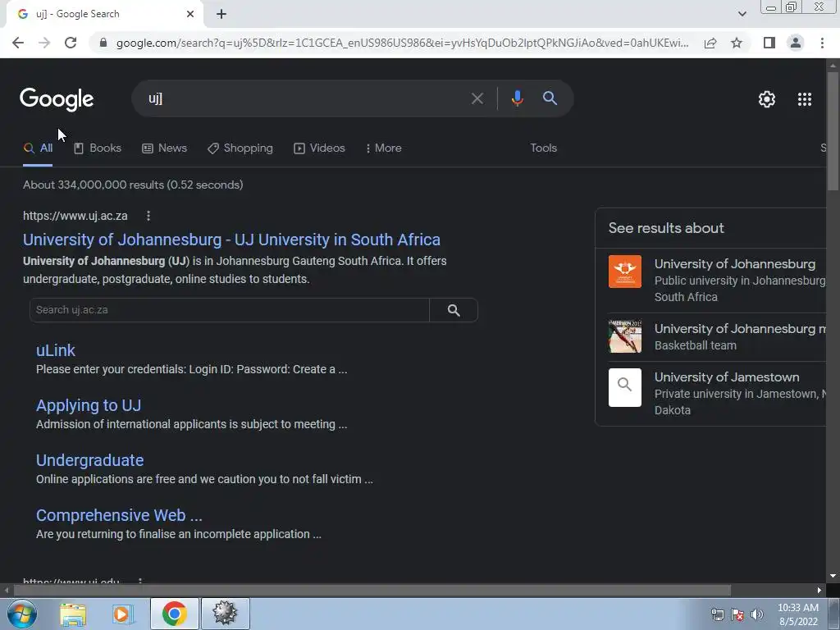The width and height of the screenshot is (840, 630).
Task: Open the Comprehensive Web sitelink
Action: (x=119, y=515)
